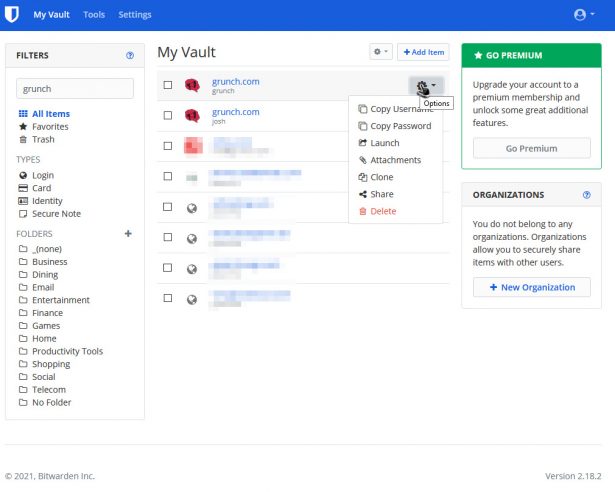Open the Tools tab
The width and height of the screenshot is (615, 492).
point(94,15)
